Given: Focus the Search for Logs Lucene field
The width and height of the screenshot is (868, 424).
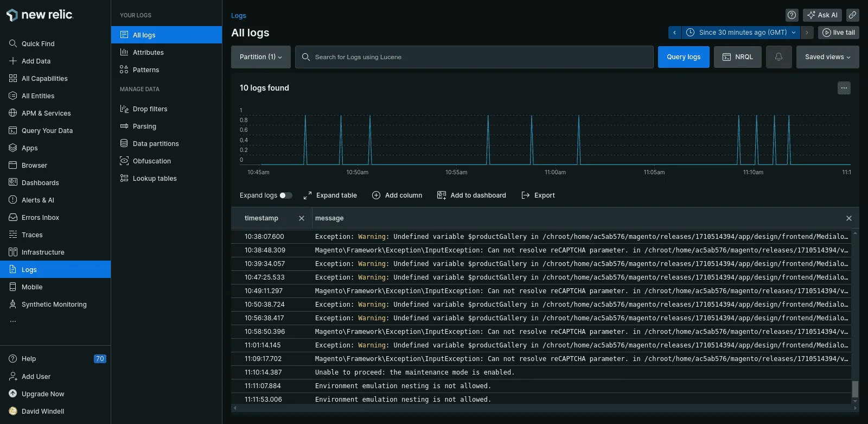Looking at the screenshot, I should 474,57.
